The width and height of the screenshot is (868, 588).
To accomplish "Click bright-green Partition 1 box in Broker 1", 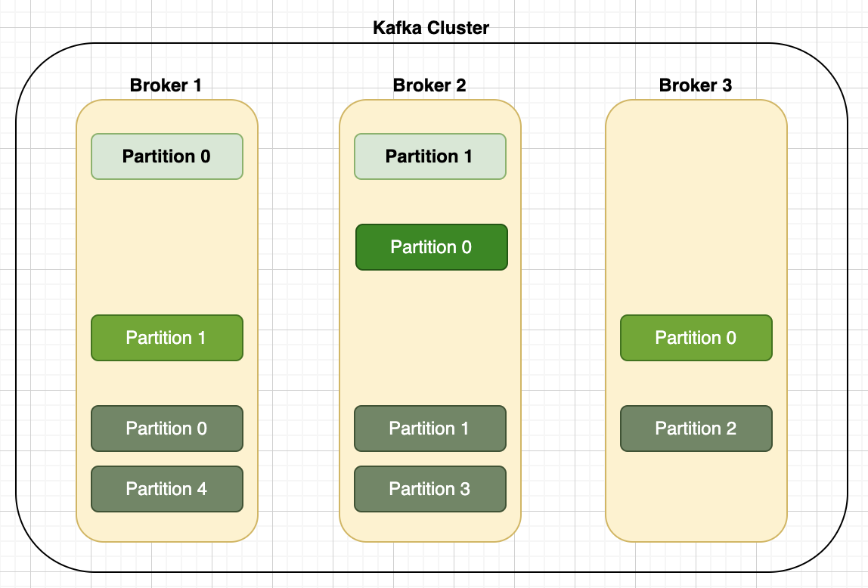I will (x=167, y=338).
